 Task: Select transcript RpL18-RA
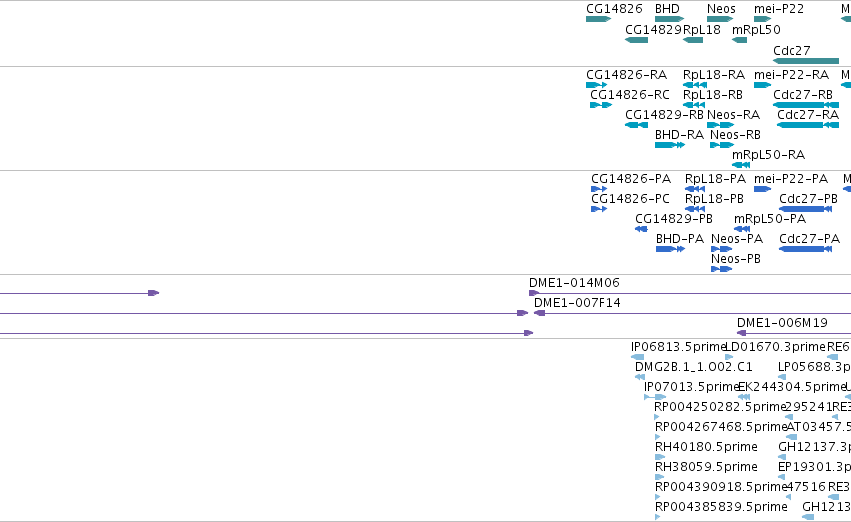(695, 85)
